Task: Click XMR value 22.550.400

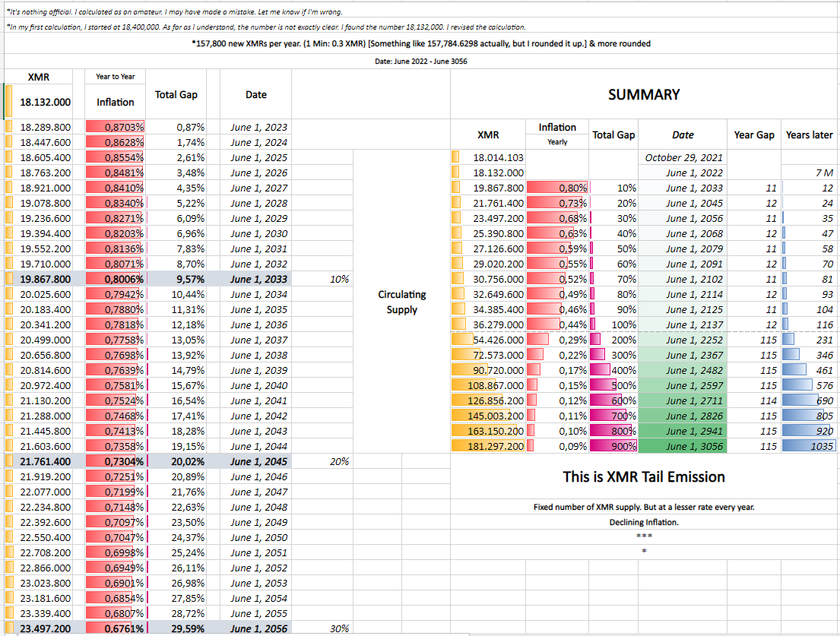Action: [x=38, y=537]
